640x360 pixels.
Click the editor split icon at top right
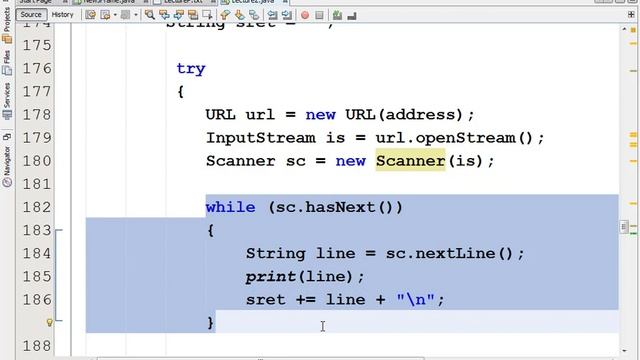pos(631,15)
